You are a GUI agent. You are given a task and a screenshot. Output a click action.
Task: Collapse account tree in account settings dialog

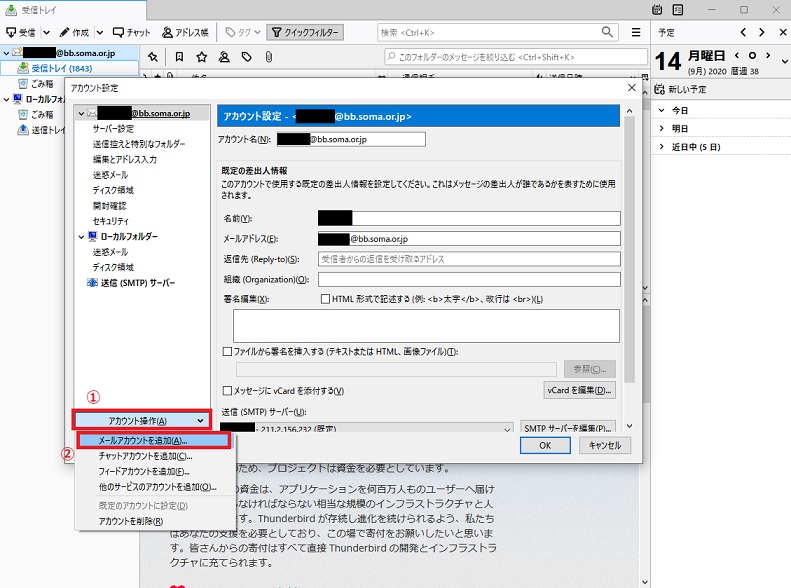coord(81,113)
